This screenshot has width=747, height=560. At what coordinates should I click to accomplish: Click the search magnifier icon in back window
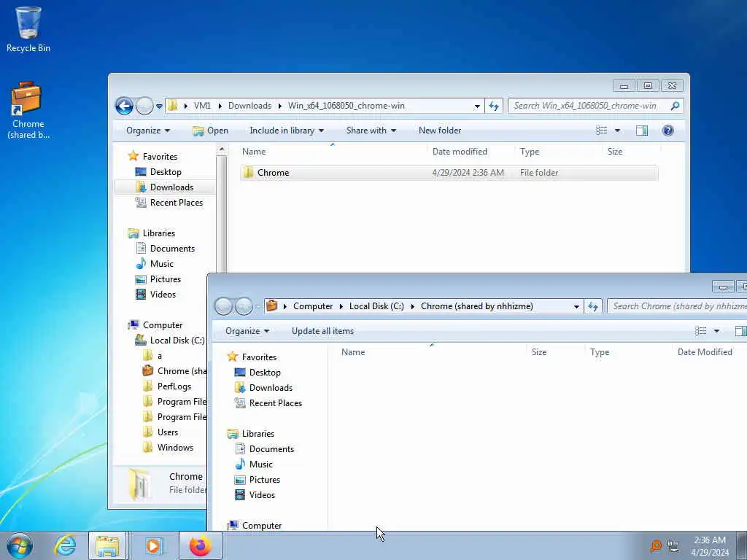click(675, 106)
